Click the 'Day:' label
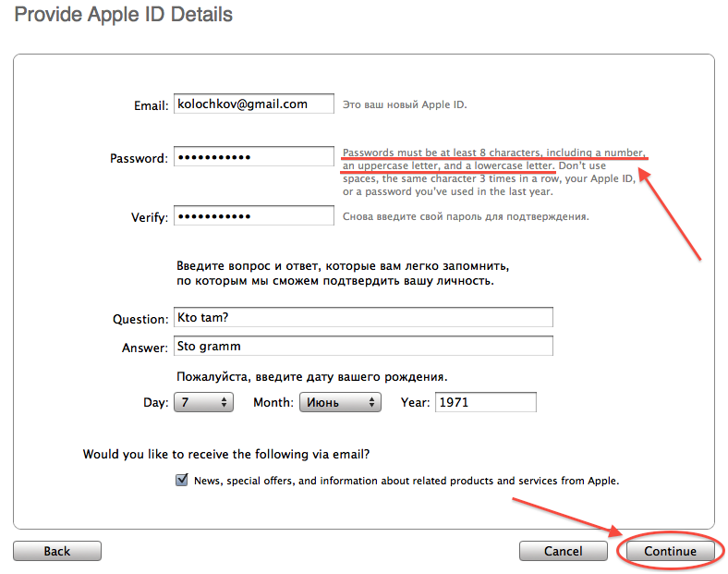Image resolution: width=728 pixels, height=574 pixels. pyautogui.click(x=155, y=402)
